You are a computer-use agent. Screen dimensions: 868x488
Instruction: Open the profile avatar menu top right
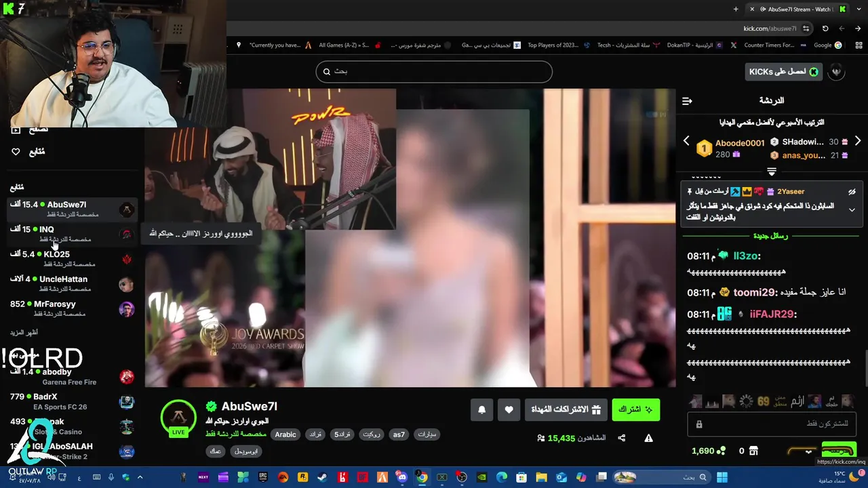[x=837, y=72]
